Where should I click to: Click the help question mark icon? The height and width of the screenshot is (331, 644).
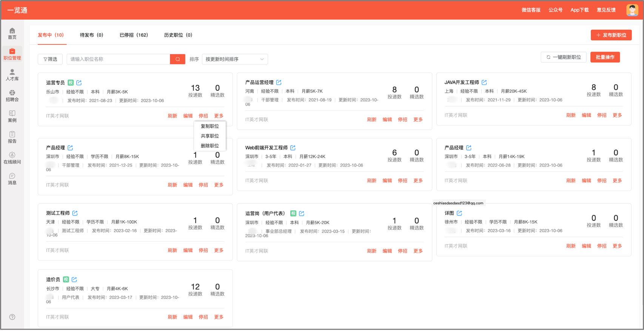tap(12, 317)
